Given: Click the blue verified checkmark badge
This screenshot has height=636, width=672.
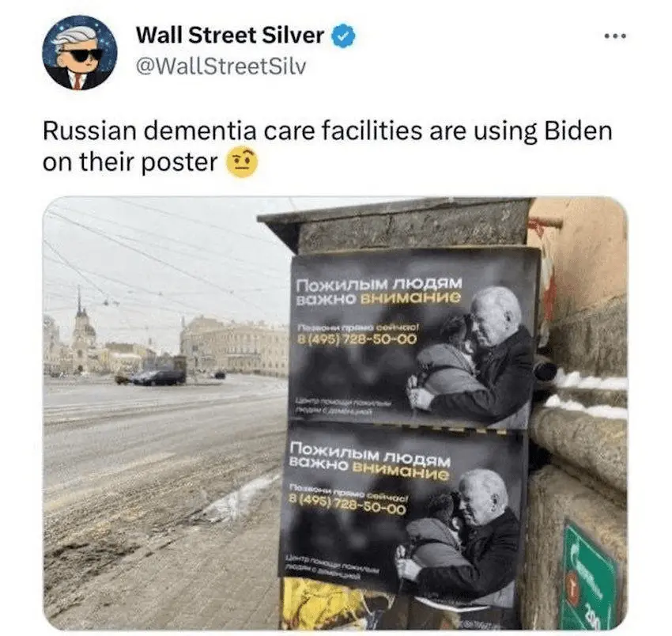Looking at the screenshot, I should click(x=343, y=36).
